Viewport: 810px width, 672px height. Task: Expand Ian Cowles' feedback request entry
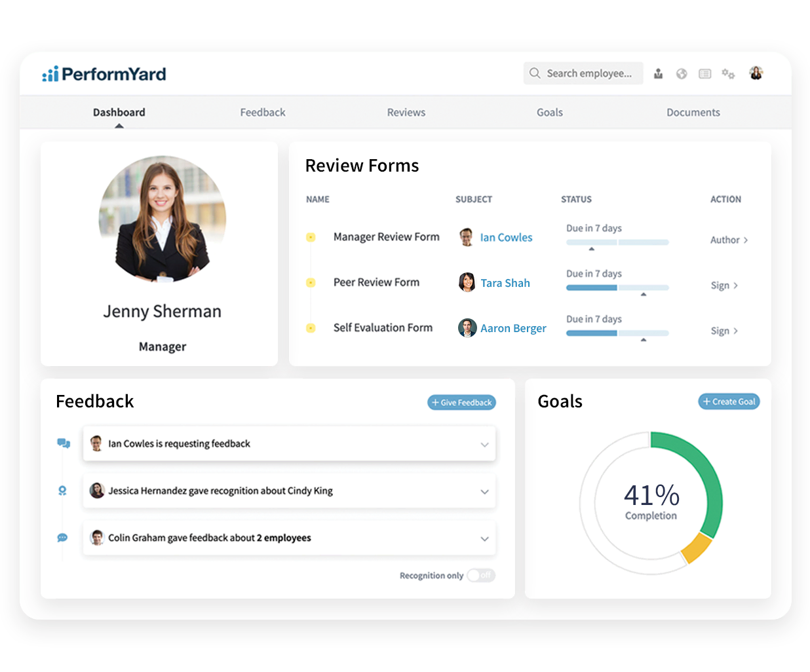(485, 444)
